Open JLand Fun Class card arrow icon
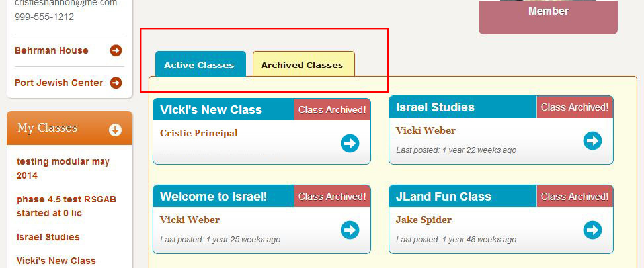The image size is (644, 268). (x=592, y=230)
